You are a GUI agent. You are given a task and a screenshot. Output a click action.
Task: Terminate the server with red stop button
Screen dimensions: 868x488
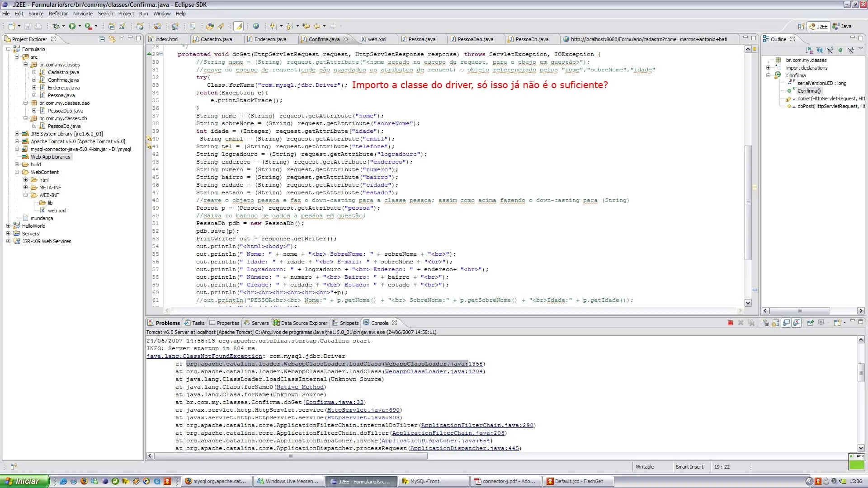tap(730, 323)
